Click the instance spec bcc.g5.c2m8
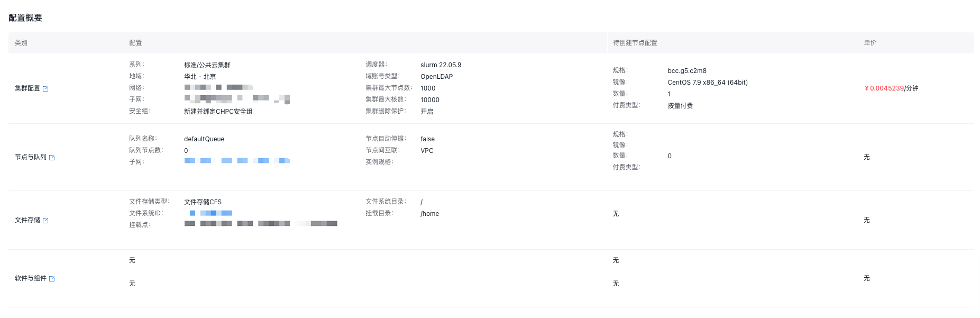The image size is (980, 318). point(687,71)
